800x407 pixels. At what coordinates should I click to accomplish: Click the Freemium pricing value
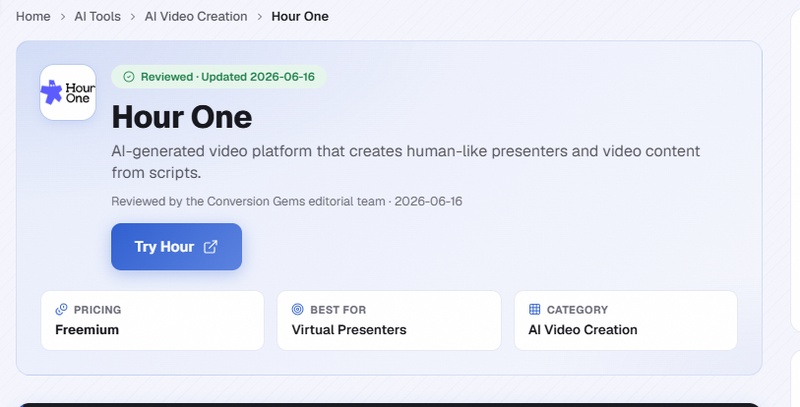(87, 329)
